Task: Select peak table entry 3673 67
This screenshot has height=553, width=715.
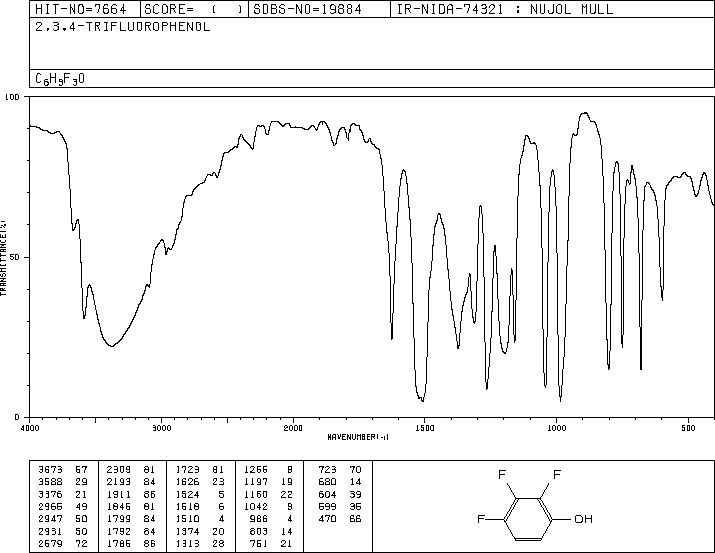Action: coord(62,470)
